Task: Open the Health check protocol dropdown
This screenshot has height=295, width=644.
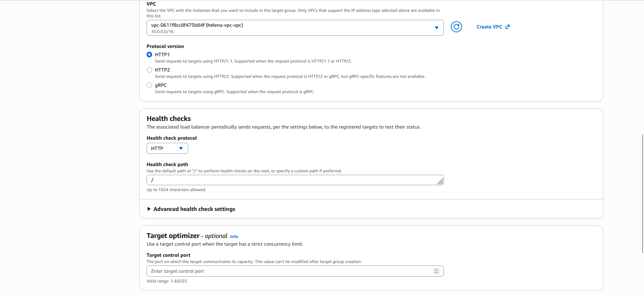Action: tap(167, 148)
